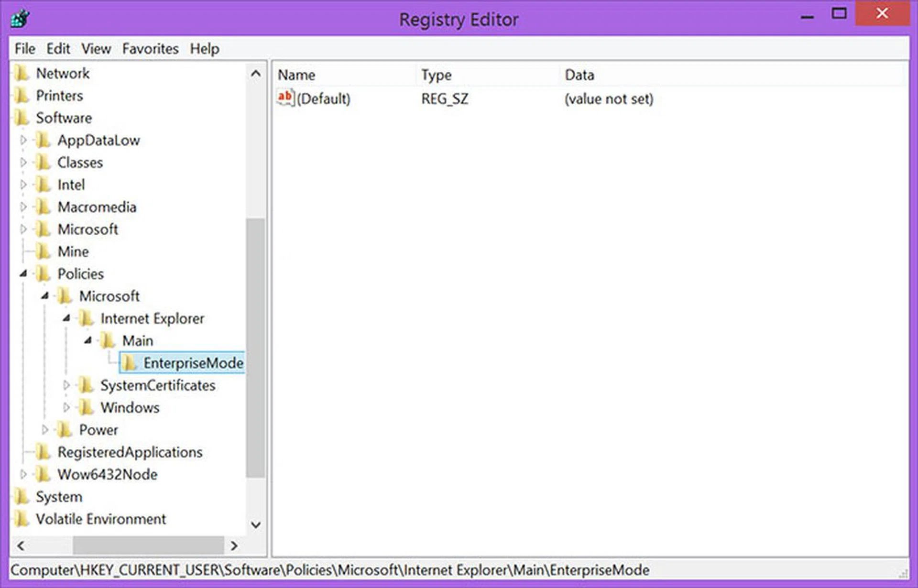The image size is (918, 588).
Task: Expand the Power key
Action: pos(45,430)
